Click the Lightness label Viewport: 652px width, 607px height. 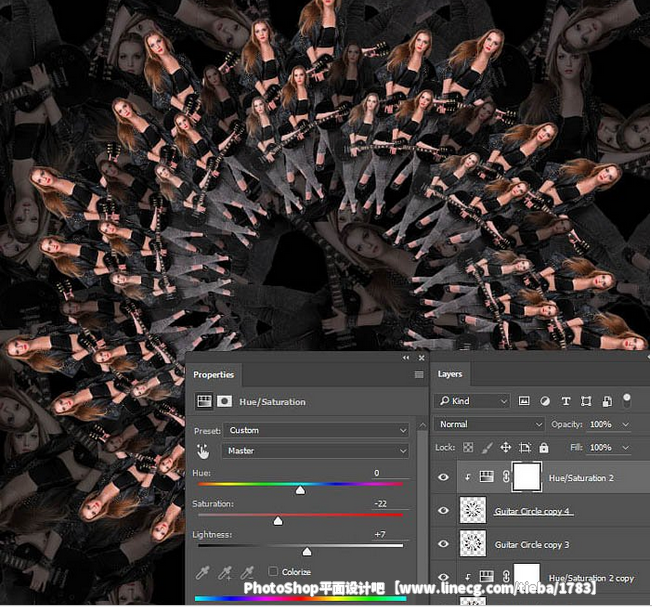[212, 535]
